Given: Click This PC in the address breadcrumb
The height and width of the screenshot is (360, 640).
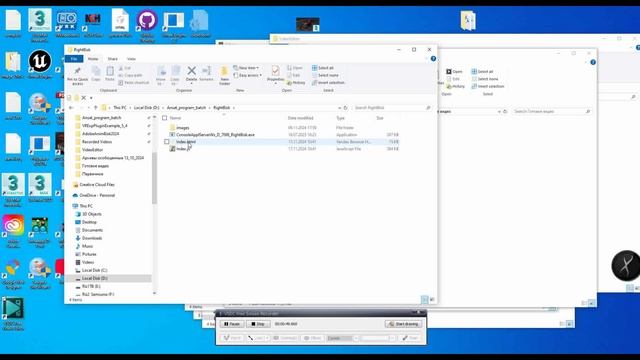Looking at the screenshot, I should tap(120, 108).
